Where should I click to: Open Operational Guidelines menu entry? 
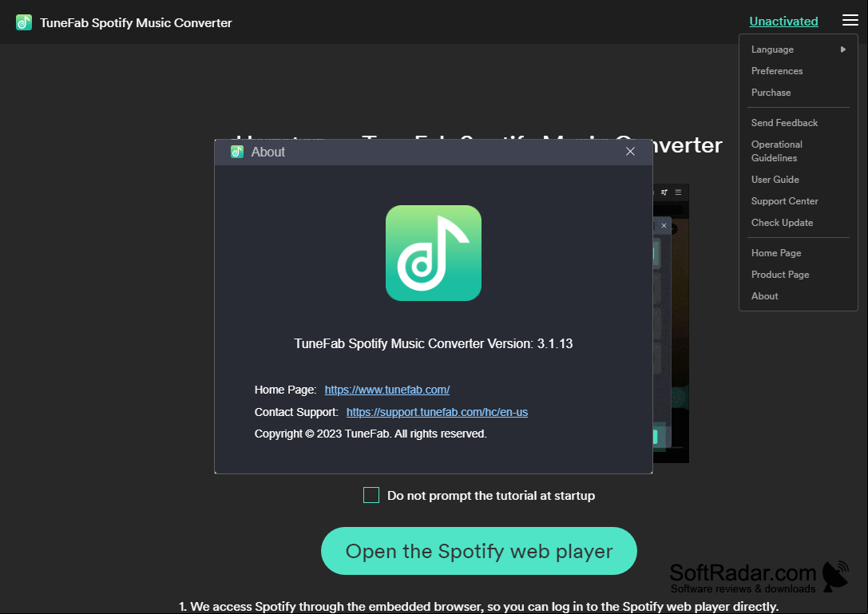tap(799, 151)
